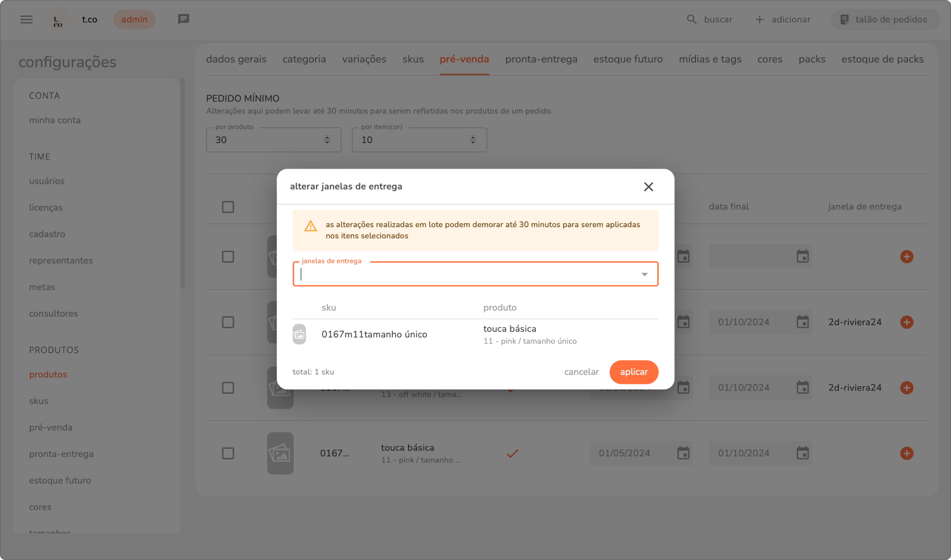Open the talão de pedidos button
This screenshot has width=951, height=560.
(x=884, y=19)
